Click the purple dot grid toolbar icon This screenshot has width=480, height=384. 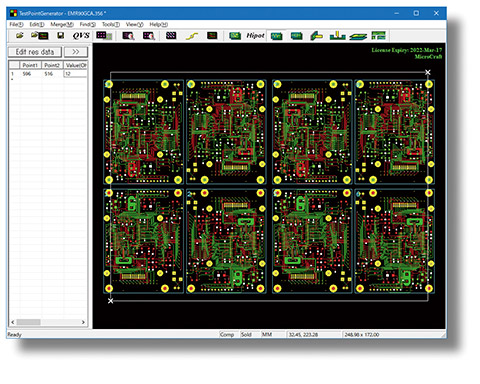point(171,35)
